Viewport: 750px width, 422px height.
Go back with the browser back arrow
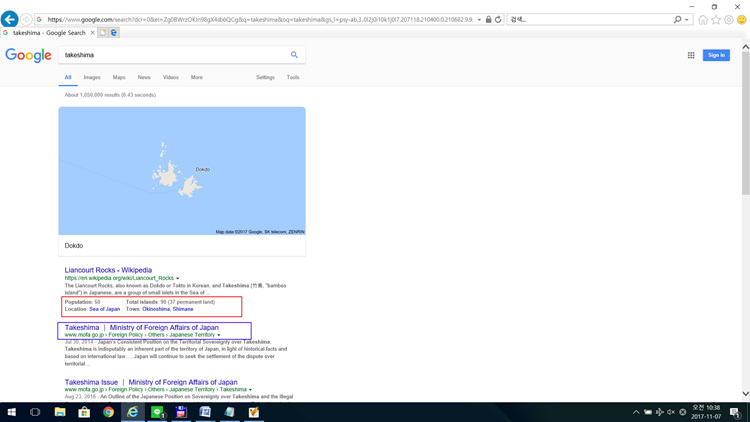point(10,19)
